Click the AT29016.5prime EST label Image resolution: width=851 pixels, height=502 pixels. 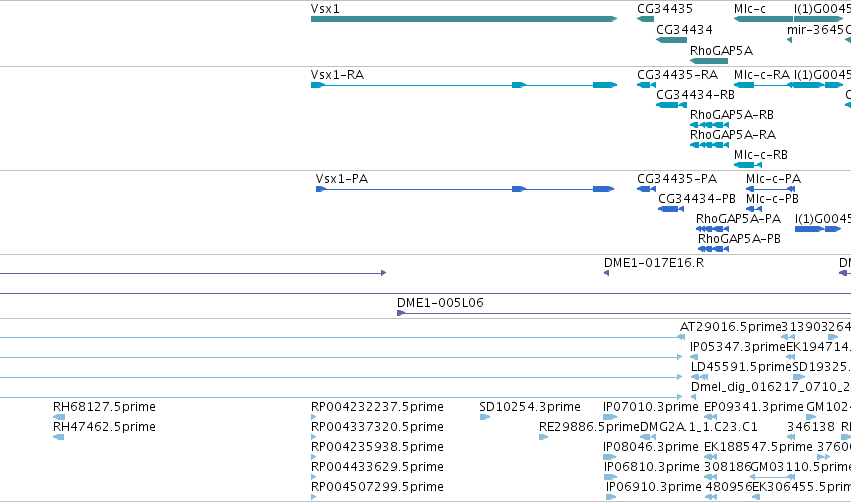pos(730,327)
